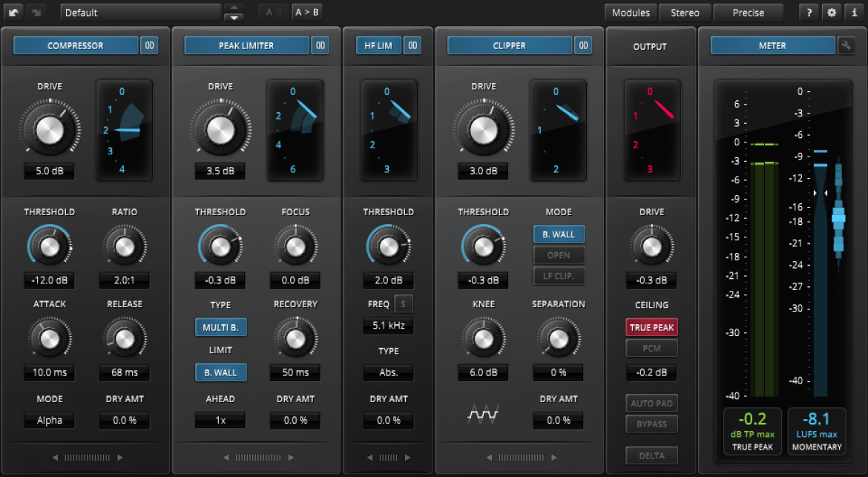The height and width of the screenshot is (477, 868).
Task: Click the 68 ms release value field
Action: coord(125,373)
